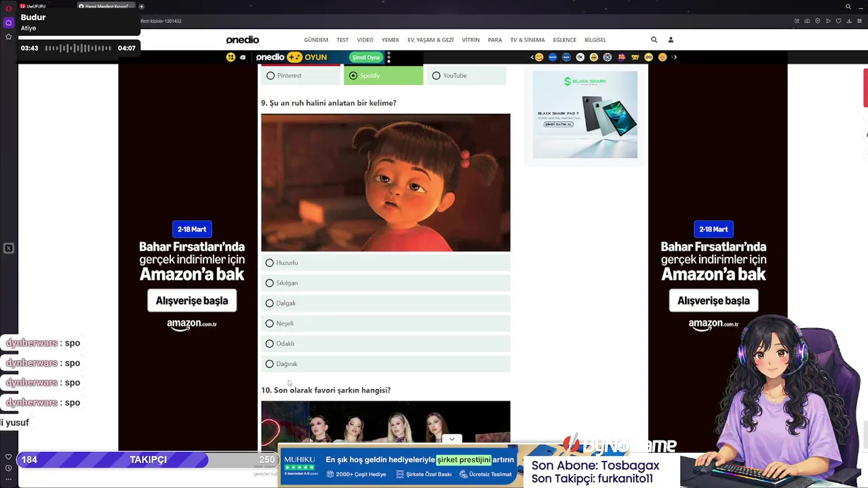The width and height of the screenshot is (868, 488).
Task: Open the PARA category
Action: tap(495, 40)
